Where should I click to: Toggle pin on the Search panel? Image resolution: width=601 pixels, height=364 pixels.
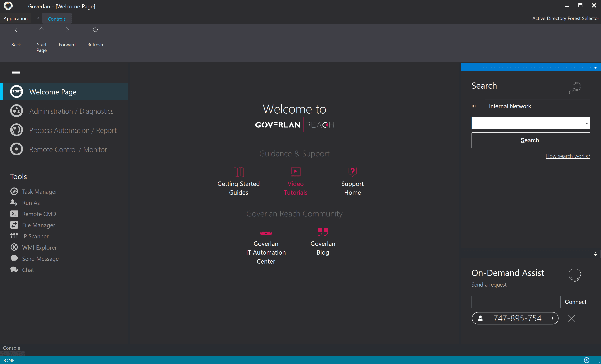(595, 67)
